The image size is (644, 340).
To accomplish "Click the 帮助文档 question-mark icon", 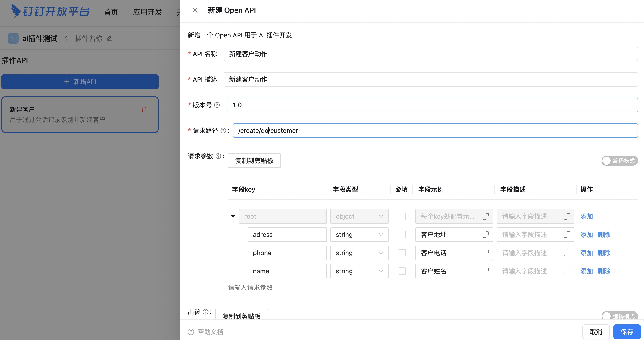I will pyautogui.click(x=191, y=332).
